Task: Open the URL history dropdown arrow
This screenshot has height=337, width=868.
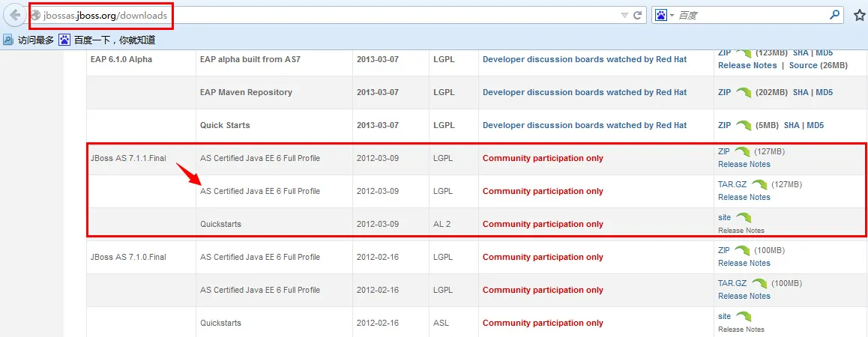Action: (624, 16)
